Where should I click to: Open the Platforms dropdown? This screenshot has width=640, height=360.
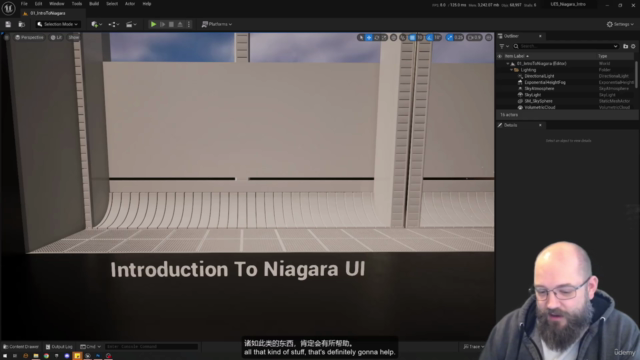pos(217,24)
